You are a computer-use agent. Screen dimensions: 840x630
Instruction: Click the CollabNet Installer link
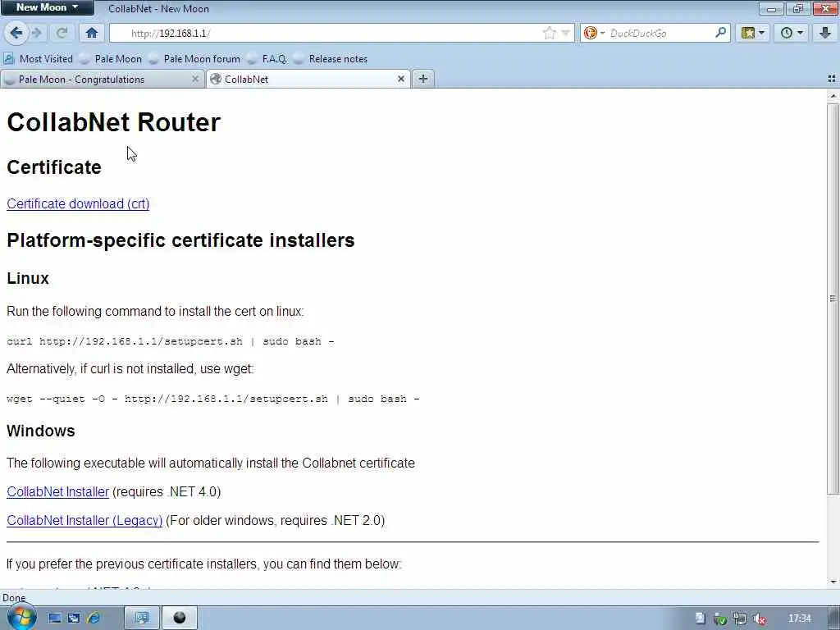pos(58,492)
